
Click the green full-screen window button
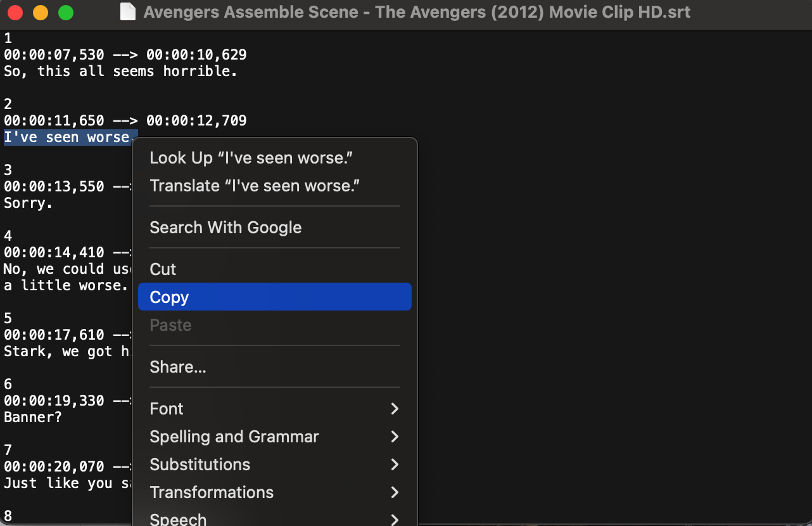pos(65,12)
